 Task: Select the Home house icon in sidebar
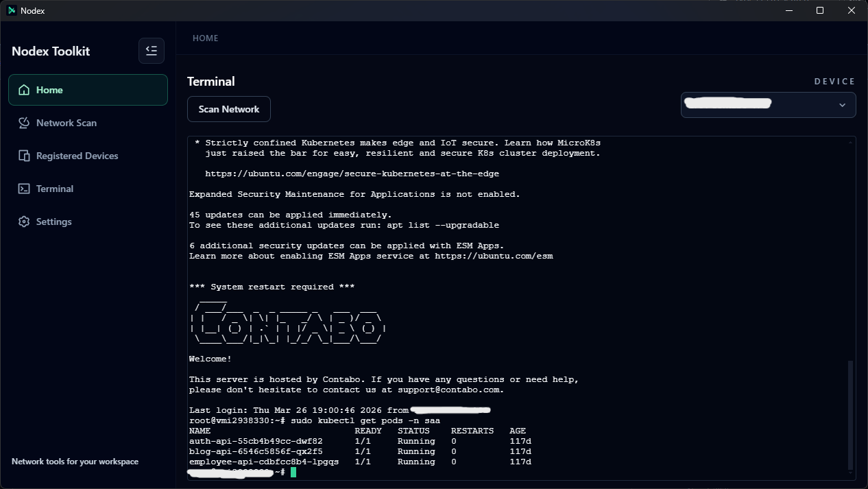tap(23, 89)
